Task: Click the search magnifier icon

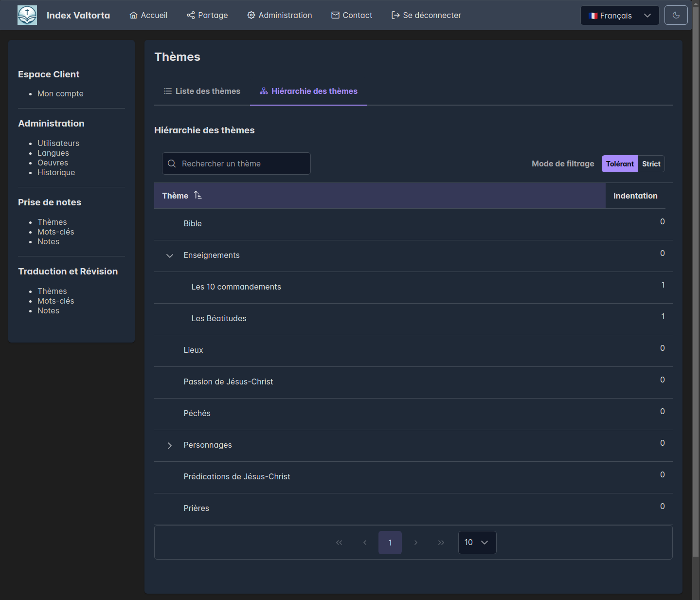Action: tap(172, 164)
